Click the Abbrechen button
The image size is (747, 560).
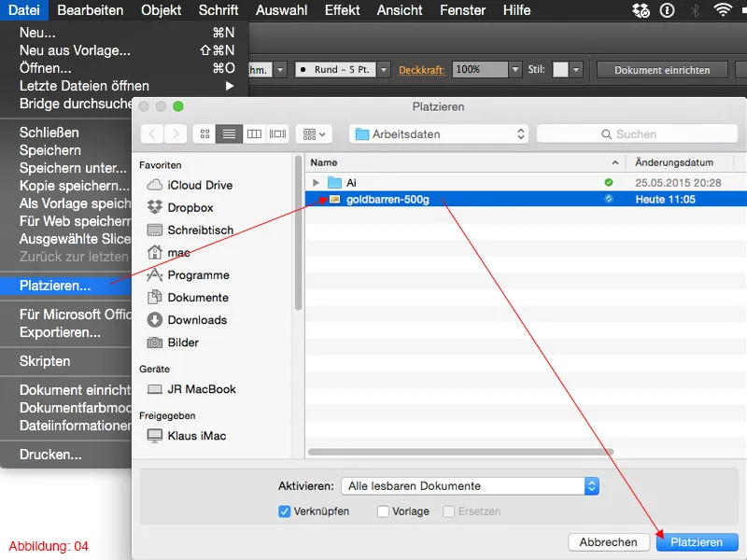(x=609, y=542)
